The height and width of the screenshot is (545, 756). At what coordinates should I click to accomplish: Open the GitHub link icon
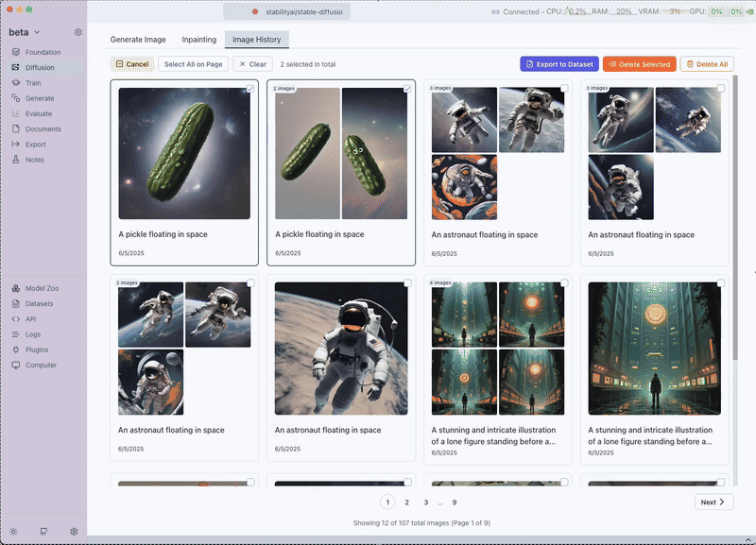coord(43,531)
